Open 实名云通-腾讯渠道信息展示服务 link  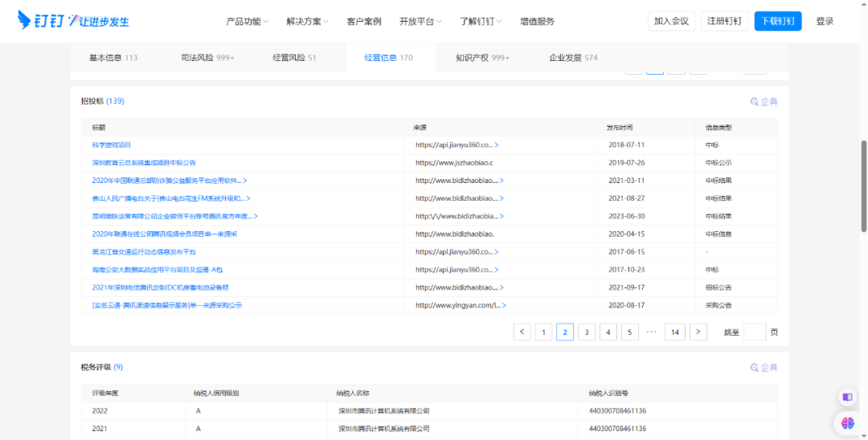coord(166,305)
